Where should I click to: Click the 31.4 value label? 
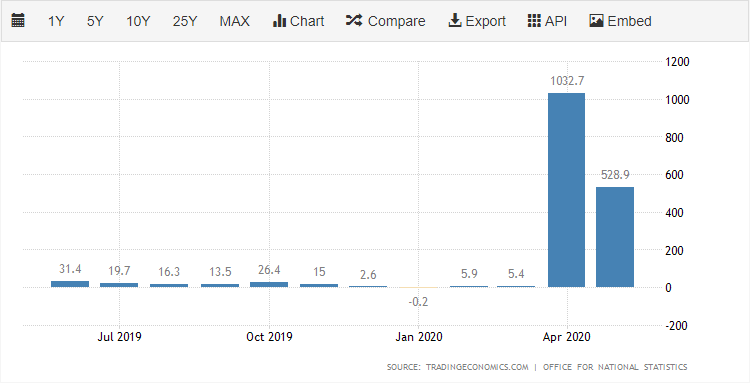pyautogui.click(x=70, y=269)
